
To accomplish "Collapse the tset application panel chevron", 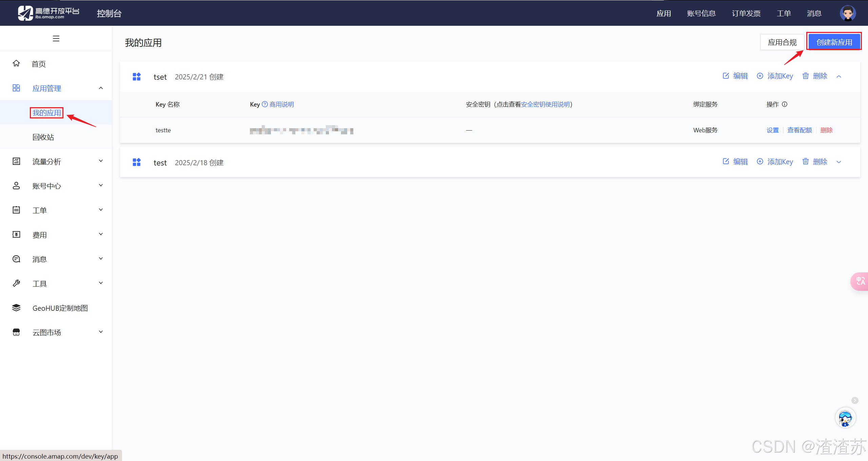I will pyautogui.click(x=839, y=77).
